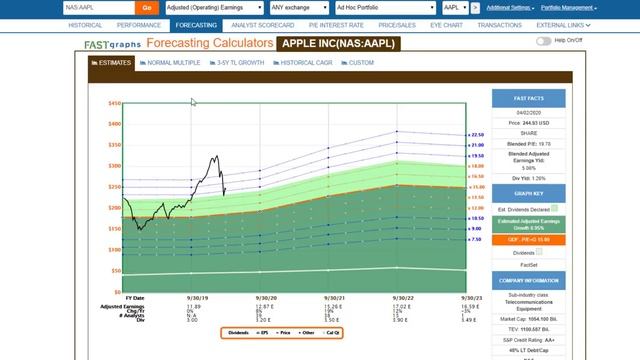This screenshot has width=640, height=360.
Task: Click the chart icon beside CUSTOM
Action: click(x=344, y=63)
